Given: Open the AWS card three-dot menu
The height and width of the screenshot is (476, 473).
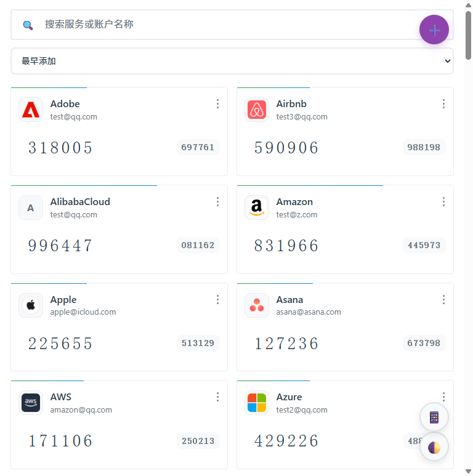Looking at the screenshot, I should click(x=217, y=397).
